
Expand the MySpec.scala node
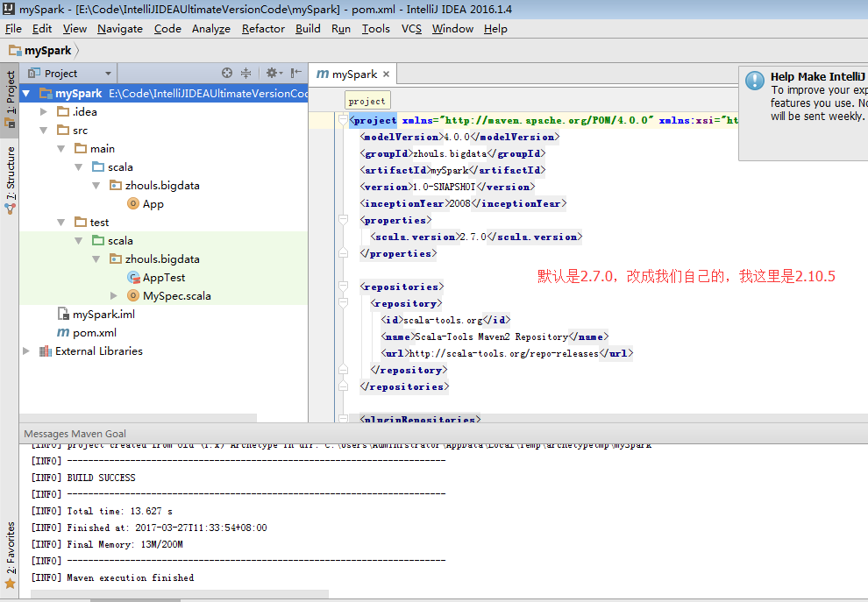tap(114, 296)
